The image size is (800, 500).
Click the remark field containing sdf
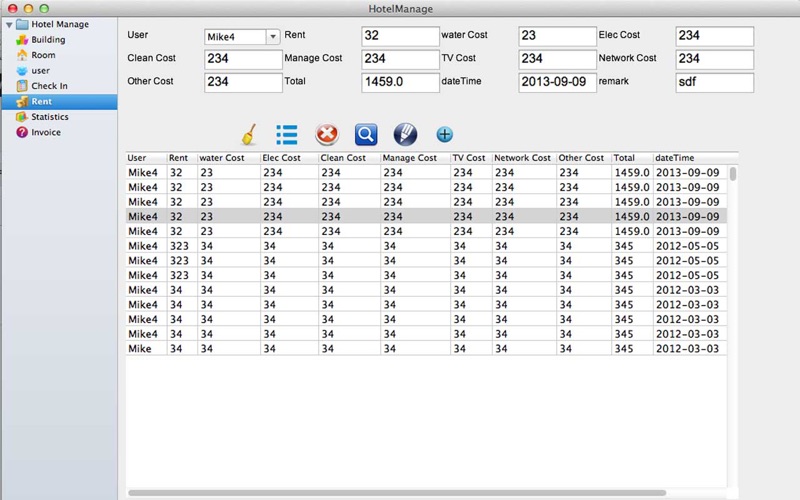(x=714, y=83)
